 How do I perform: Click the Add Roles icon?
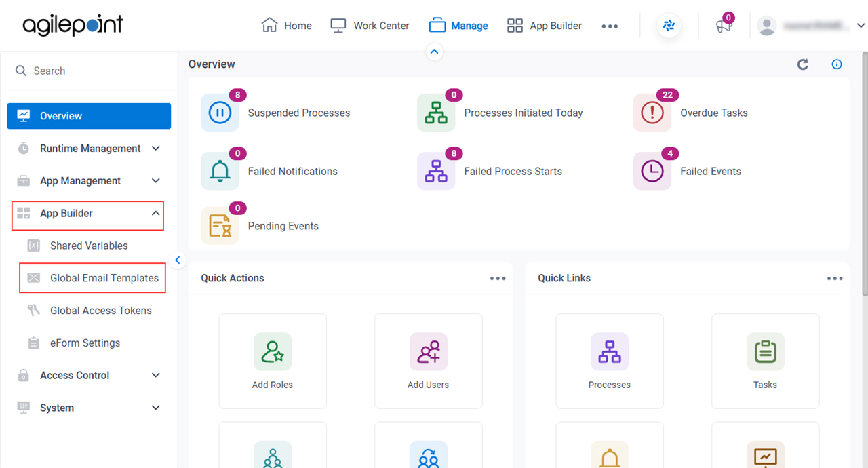tap(273, 351)
